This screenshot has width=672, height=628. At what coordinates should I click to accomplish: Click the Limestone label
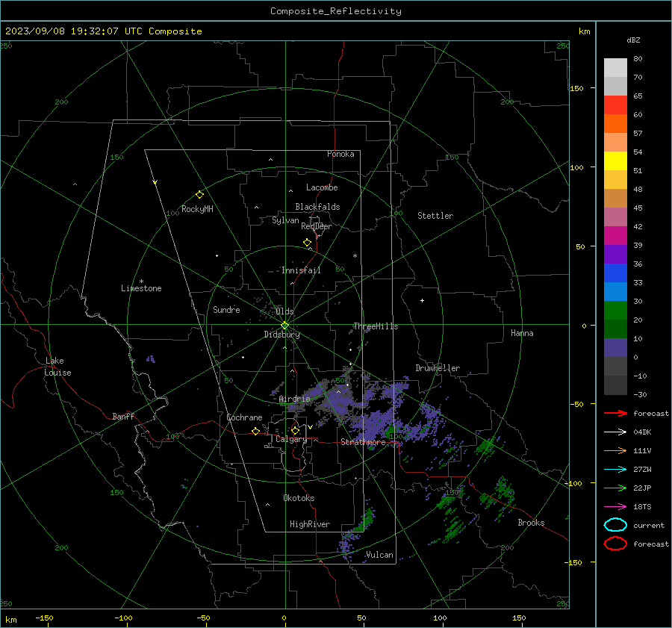[141, 288]
